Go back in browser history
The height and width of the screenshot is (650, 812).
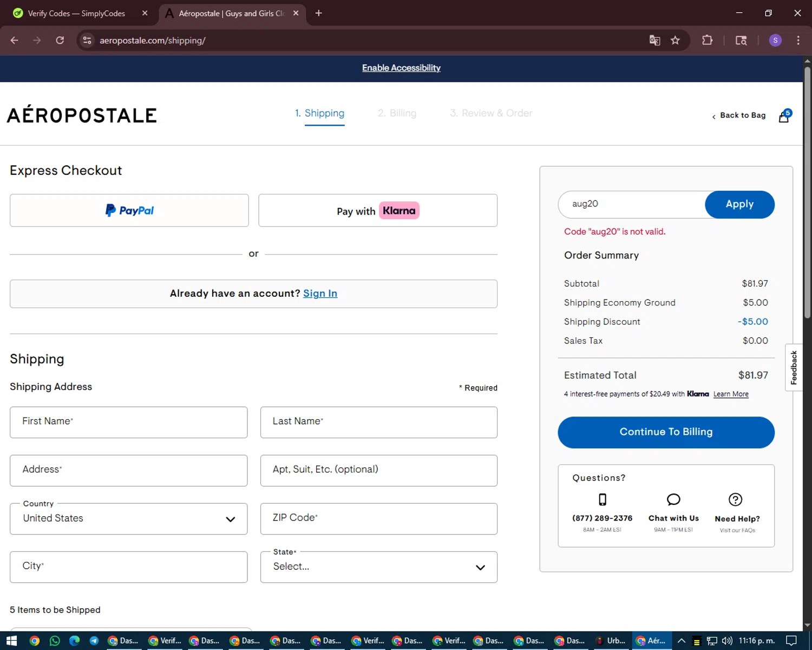coord(15,40)
